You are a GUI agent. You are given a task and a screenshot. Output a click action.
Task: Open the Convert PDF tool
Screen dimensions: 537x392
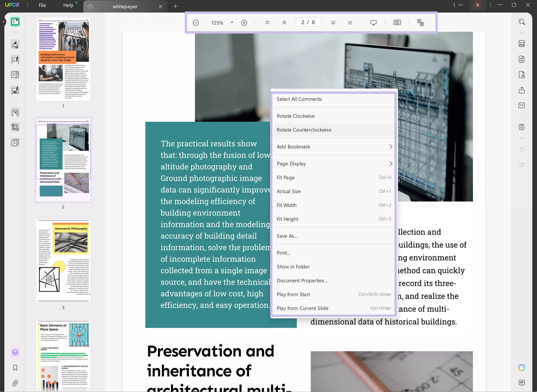(x=522, y=59)
